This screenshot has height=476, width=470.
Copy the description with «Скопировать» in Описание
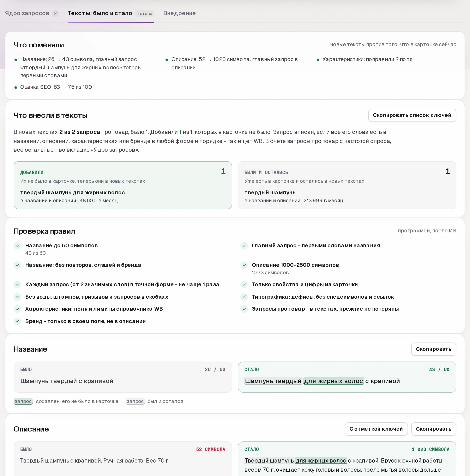434,429
